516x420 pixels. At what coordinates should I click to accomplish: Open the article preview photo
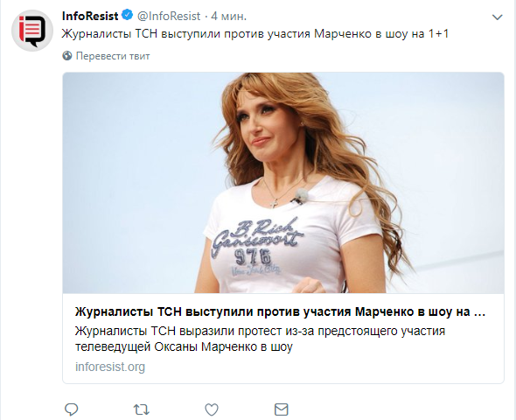point(283,183)
